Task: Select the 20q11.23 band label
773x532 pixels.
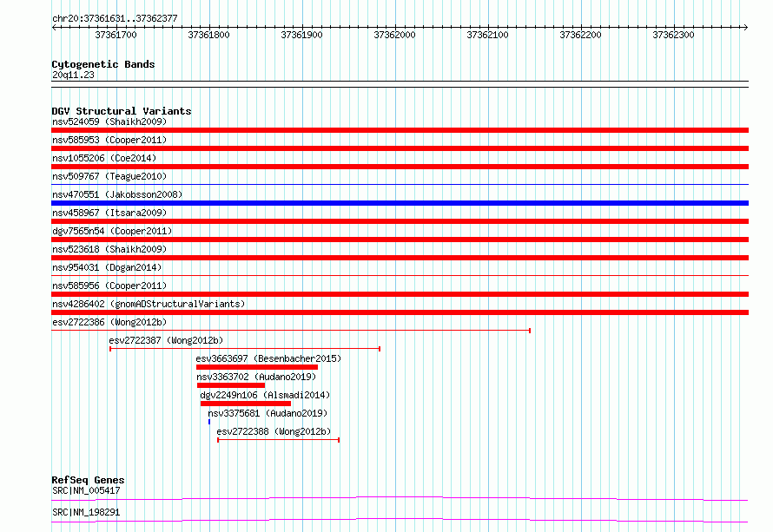Action: (73, 75)
